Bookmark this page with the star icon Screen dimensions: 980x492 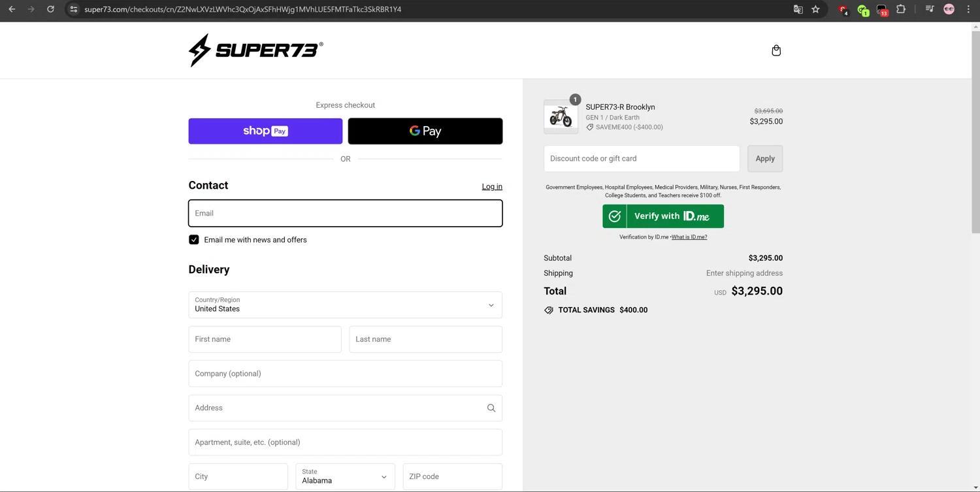click(815, 9)
